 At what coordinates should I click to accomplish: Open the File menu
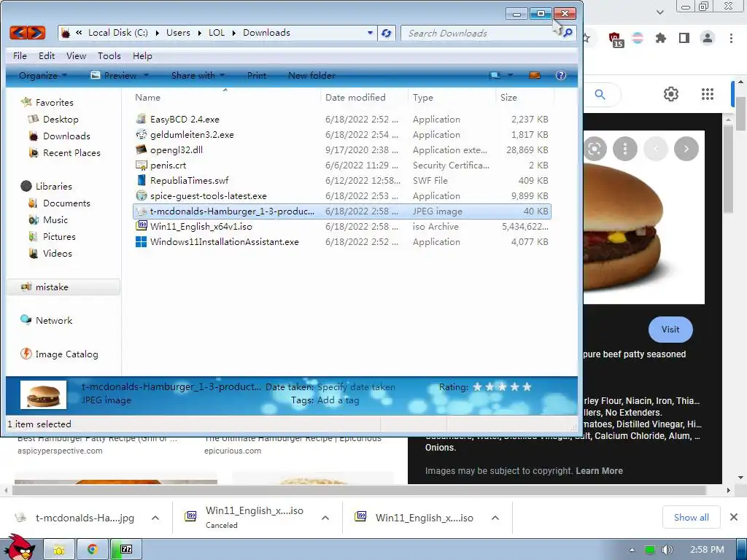point(20,55)
